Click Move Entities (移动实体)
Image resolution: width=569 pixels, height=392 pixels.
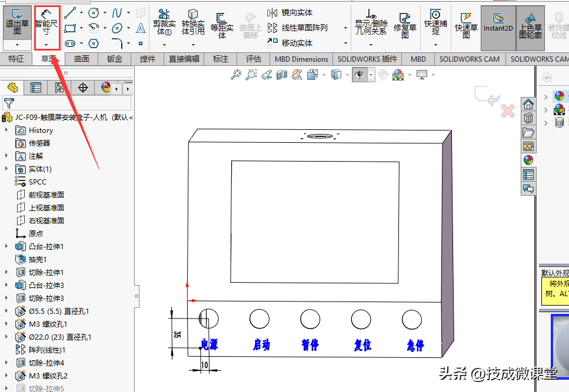point(290,43)
